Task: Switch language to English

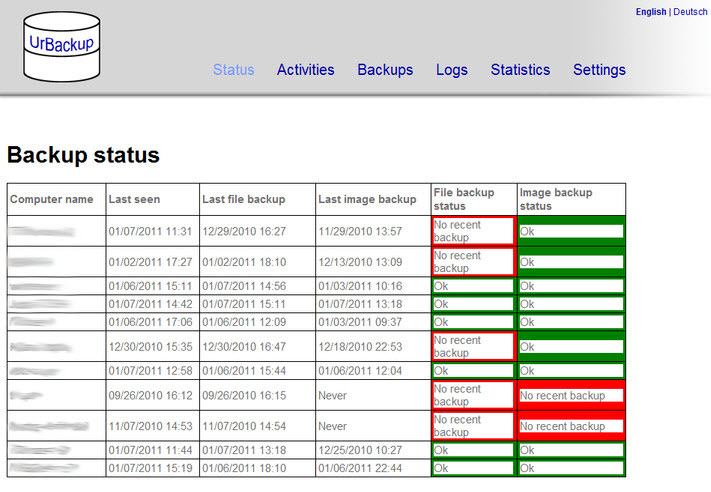Action: pos(650,12)
